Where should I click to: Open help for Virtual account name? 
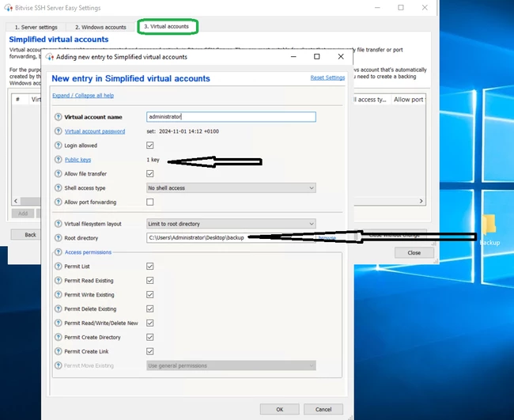58,117
